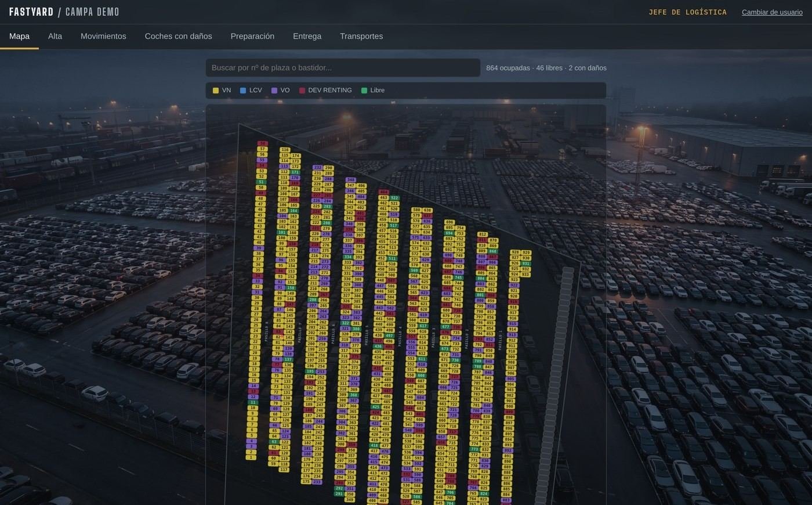Select parking slot 933
Screen dimensions: 812x505
(x=525, y=275)
